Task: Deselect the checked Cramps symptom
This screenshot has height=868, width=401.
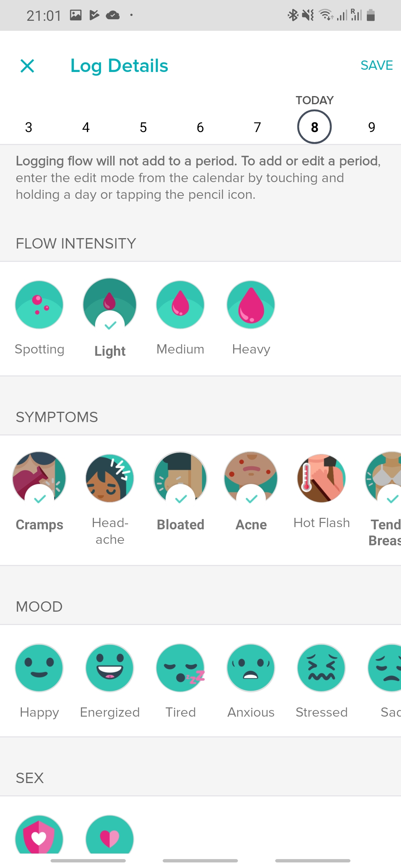Action: [39, 478]
